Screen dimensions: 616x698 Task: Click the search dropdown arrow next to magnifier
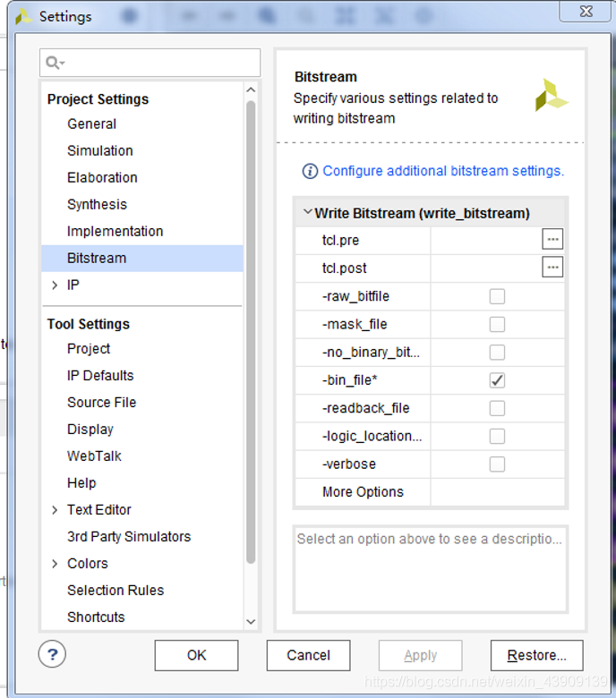click(63, 64)
